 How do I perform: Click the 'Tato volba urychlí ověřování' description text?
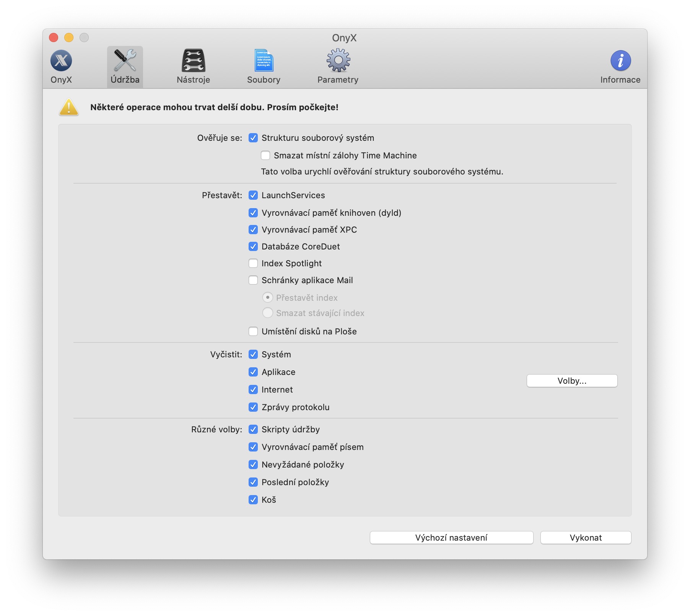[382, 172]
